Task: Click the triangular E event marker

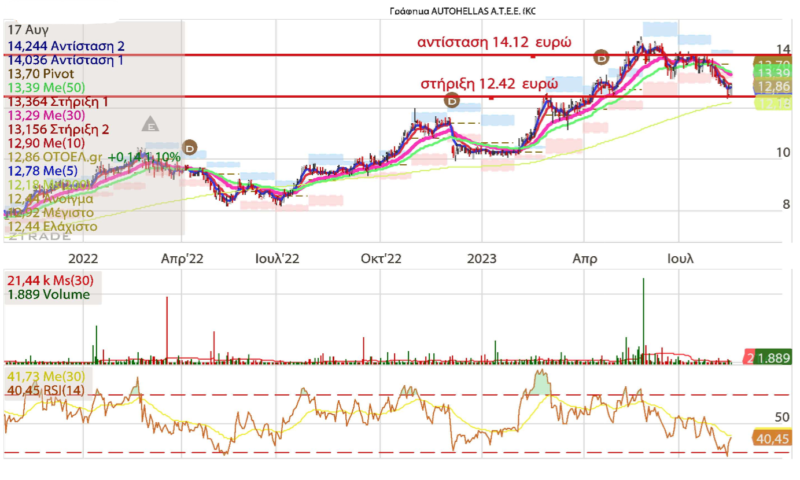Action: pos(152,125)
